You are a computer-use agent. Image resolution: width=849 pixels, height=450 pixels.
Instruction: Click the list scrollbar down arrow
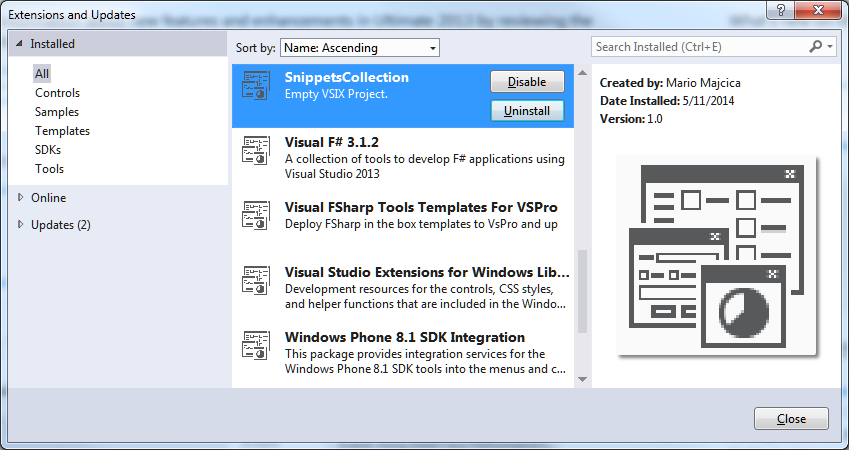pyautogui.click(x=583, y=379)
